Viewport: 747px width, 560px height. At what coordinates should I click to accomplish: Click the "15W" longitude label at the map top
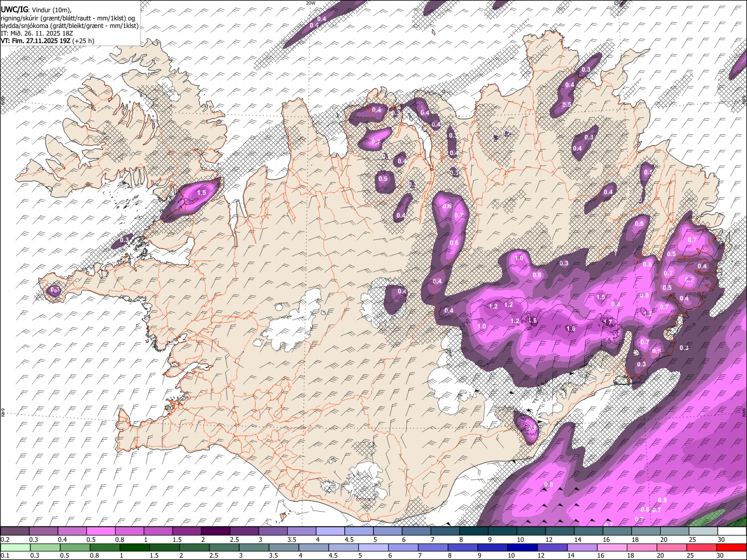pos(618,3)
